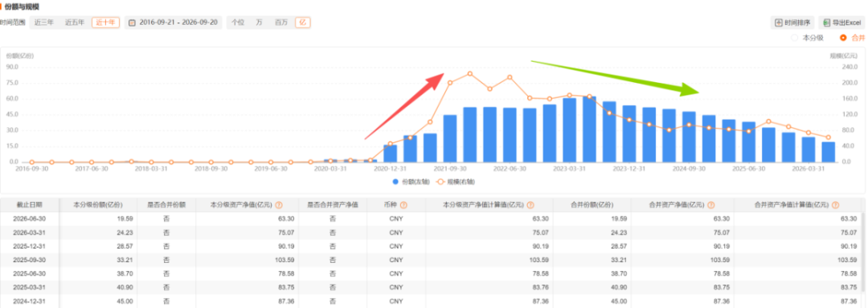Select the 2026-03-31 date cell
Image resolution: width=868 pixels, height=308 pixels.
[x=30, y=232]
